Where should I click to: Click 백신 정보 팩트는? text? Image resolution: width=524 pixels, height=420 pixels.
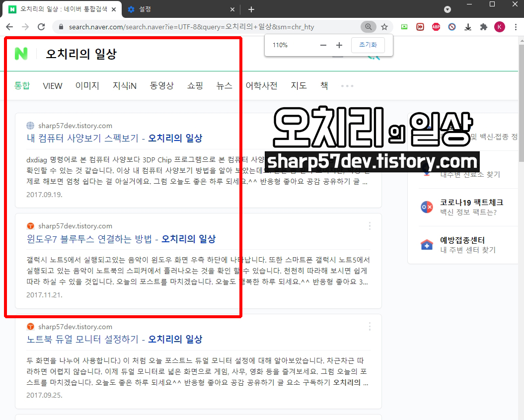click(x=468, y=212)
